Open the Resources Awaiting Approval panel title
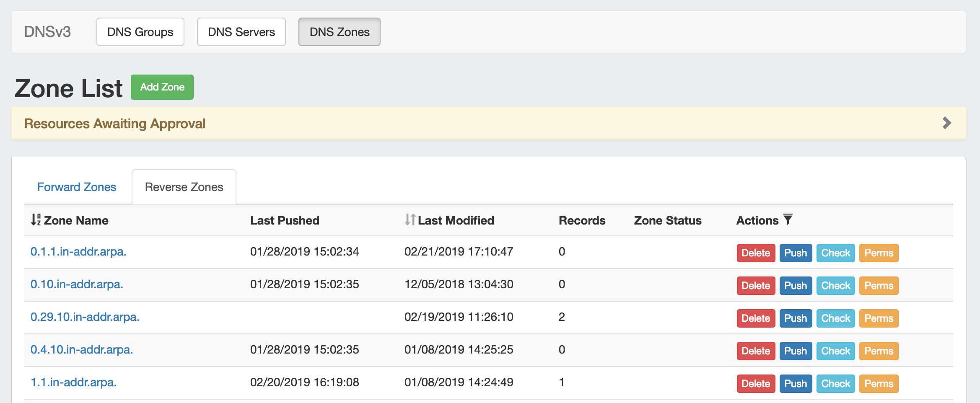 click(x=114, y=124)
